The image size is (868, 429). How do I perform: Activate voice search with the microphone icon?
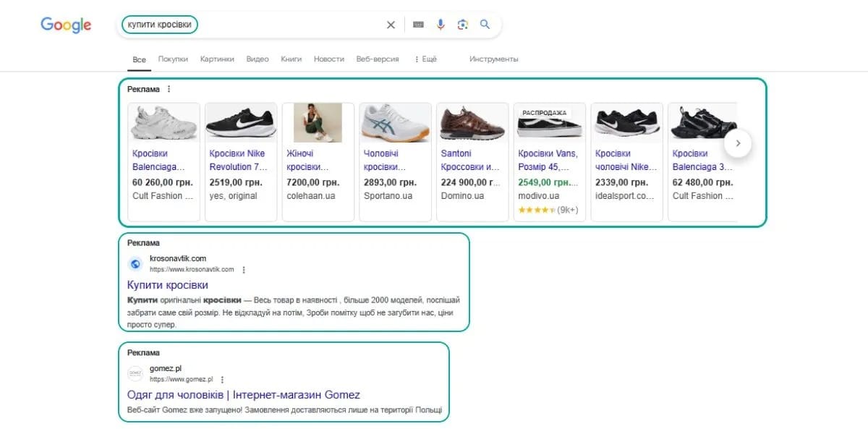[x=441, y=24]
